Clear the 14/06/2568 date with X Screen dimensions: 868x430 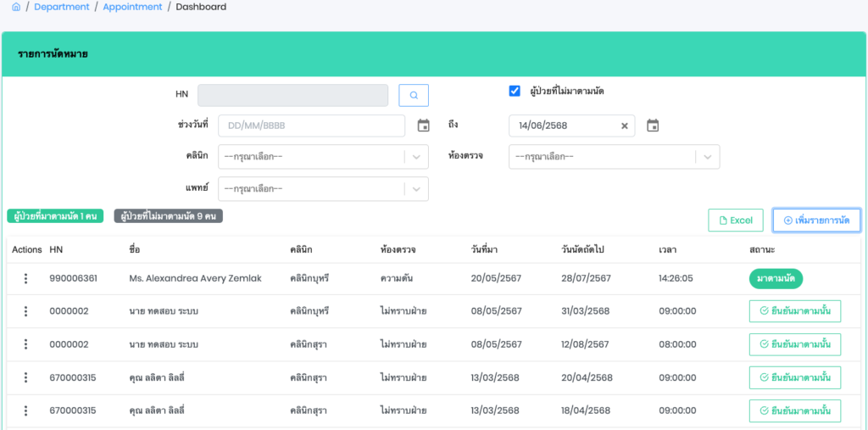pos(625,126)
